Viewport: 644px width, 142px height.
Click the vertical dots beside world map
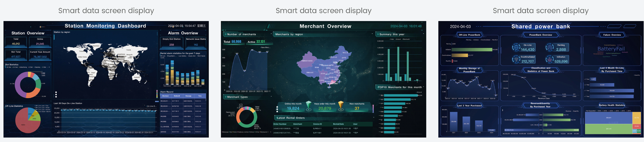point(56,94)
